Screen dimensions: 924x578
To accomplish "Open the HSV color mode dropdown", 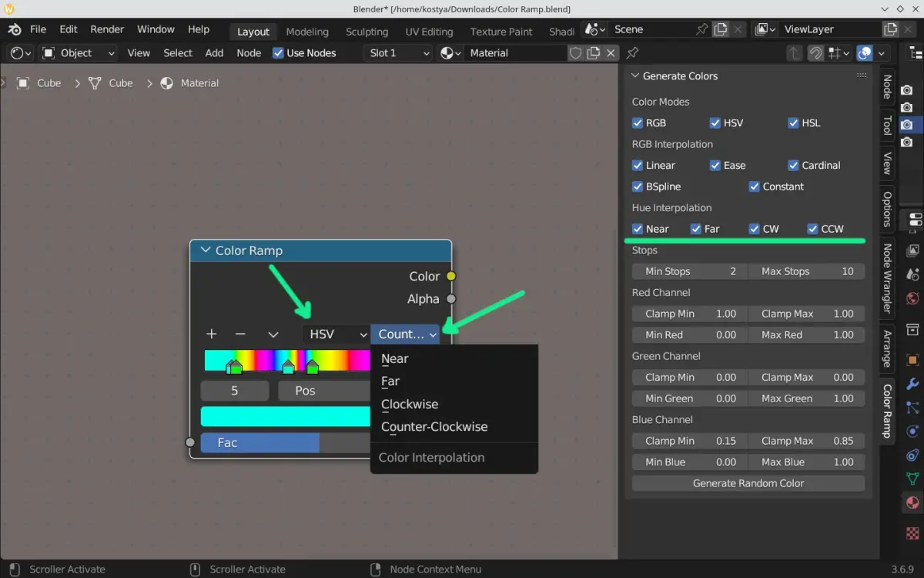I will pyautogui.click(x=336, y=334).
